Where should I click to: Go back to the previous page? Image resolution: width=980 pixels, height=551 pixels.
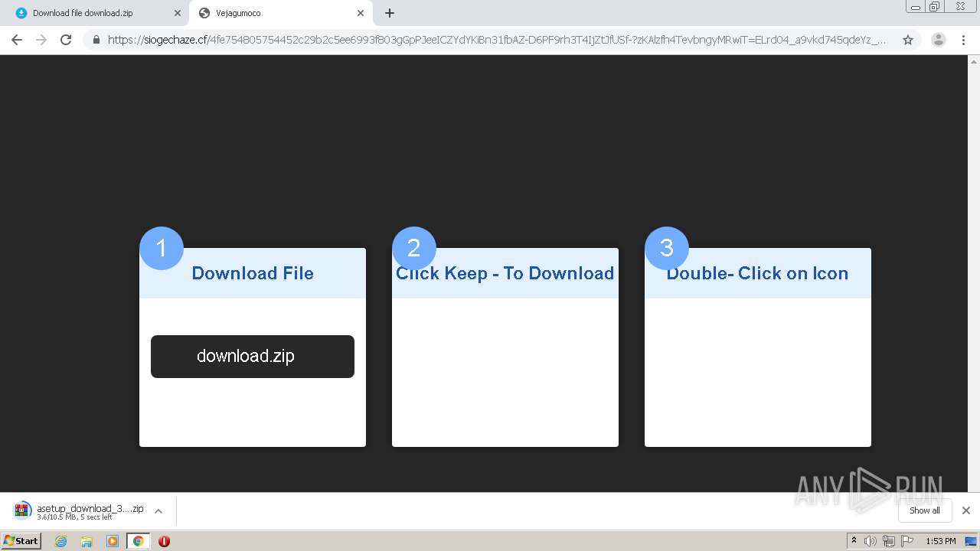click(x=17, y=40)
